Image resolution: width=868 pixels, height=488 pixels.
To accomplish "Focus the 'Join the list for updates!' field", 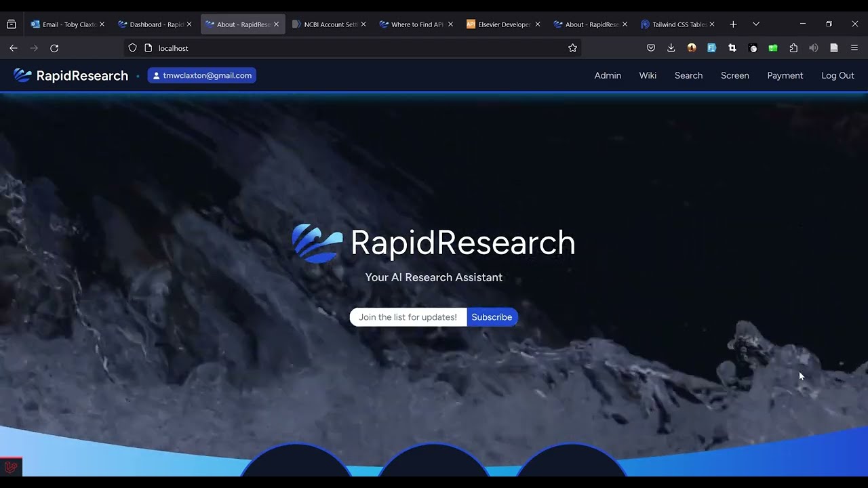I will click(x=408, y=317).
